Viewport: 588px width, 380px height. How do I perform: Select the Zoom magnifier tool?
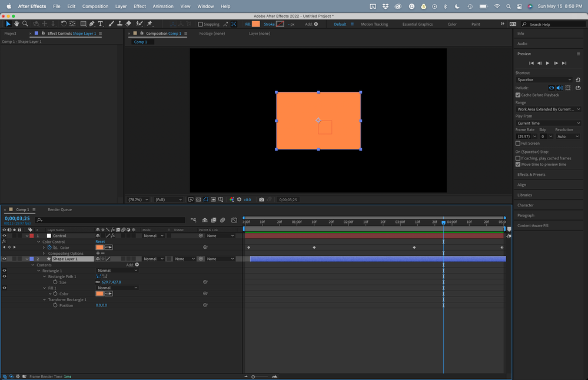[25, 24]
